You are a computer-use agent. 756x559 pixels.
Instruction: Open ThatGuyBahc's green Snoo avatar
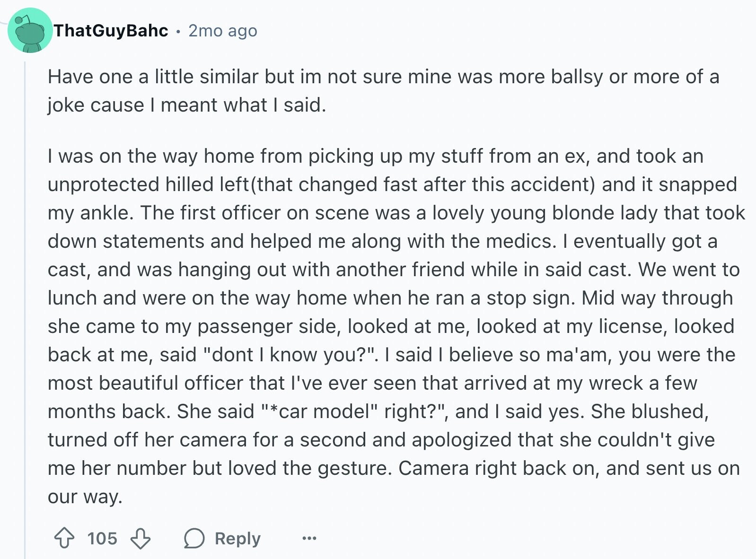(30, 31)
